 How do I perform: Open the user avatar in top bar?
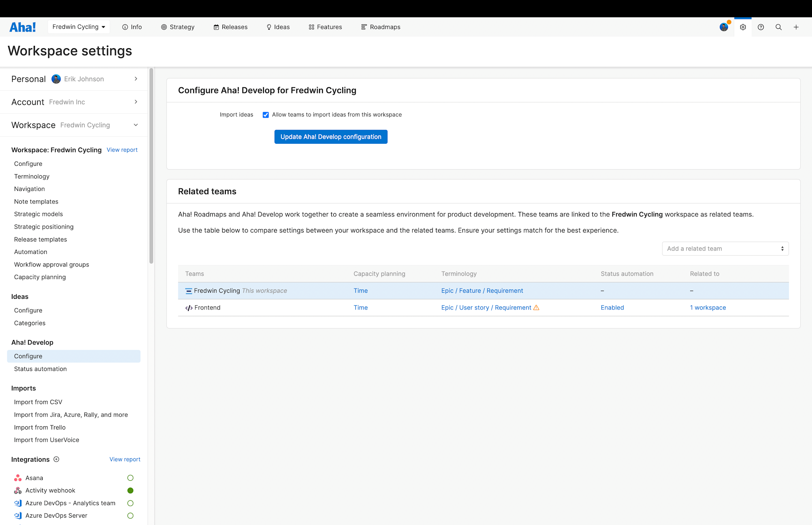coord(723,27)
